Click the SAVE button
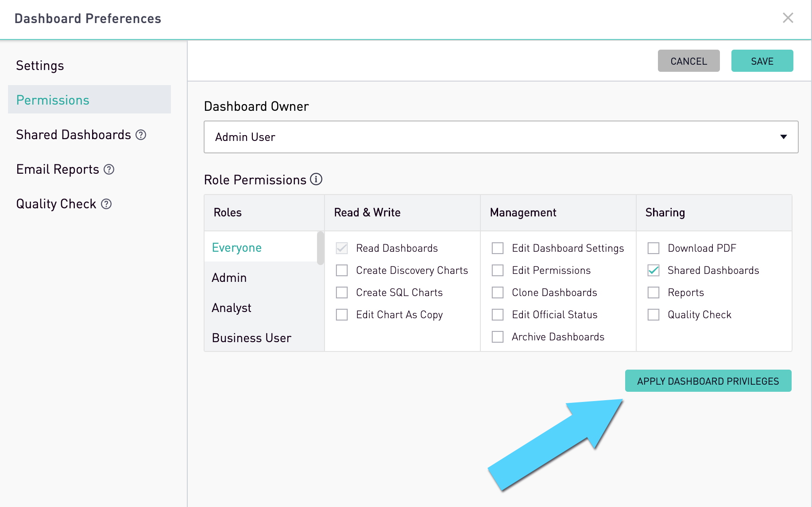812x507 pixels. [762, 61]
